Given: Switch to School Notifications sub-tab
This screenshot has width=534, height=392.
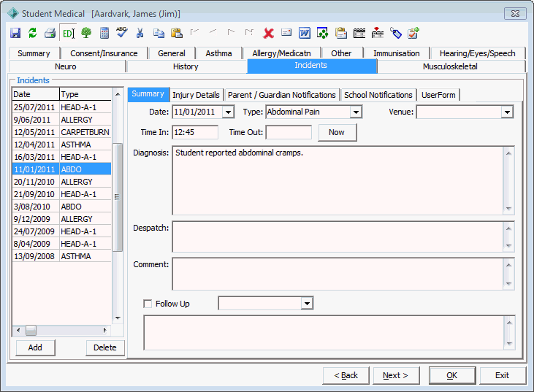Looking at the screenshot, I should point(378,95).
